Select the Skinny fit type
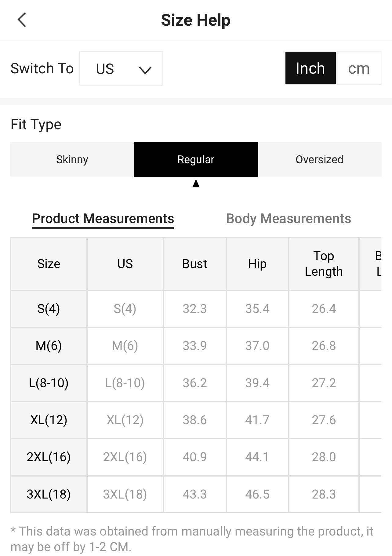This screenshot has height=556, width=392. (x=72, y=159)
